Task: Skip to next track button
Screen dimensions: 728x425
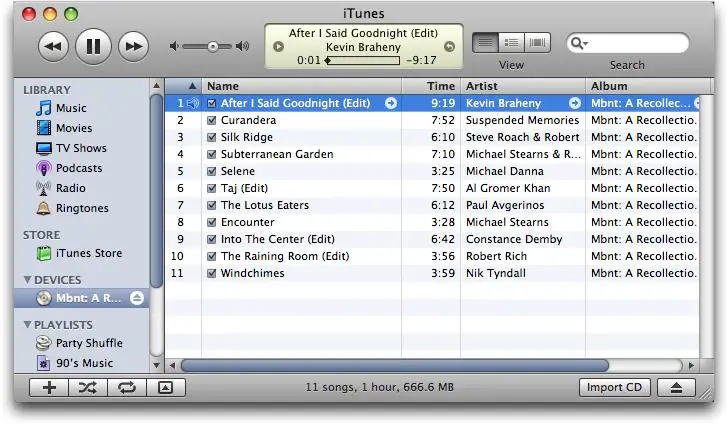Action: coord(134,46)
